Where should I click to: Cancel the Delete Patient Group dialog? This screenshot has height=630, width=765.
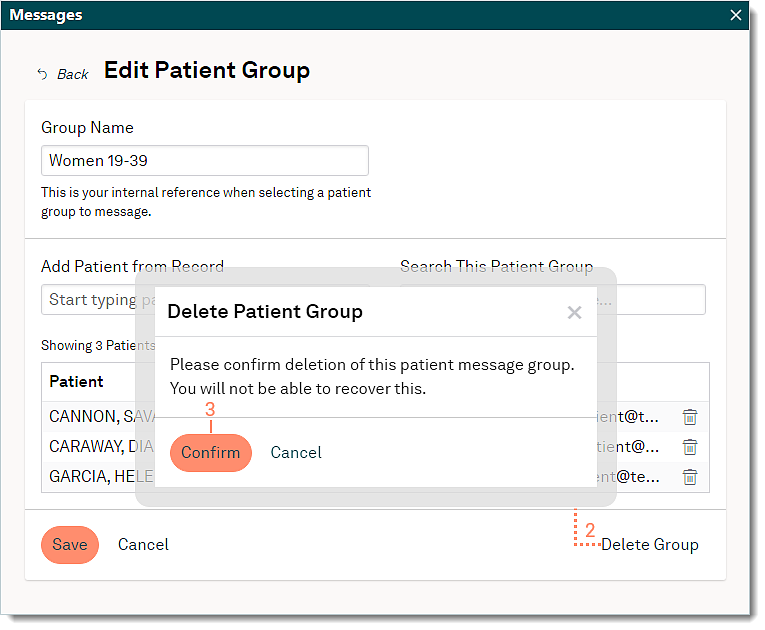tap(296, 452)
